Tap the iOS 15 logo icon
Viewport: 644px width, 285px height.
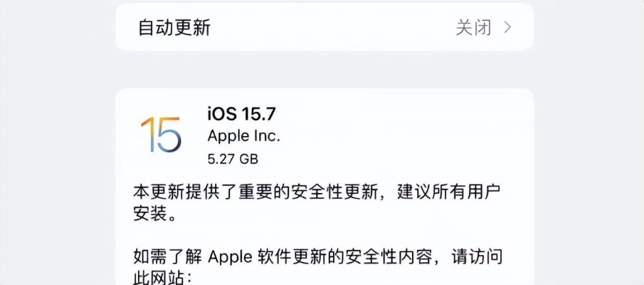[x=160, y=132]
